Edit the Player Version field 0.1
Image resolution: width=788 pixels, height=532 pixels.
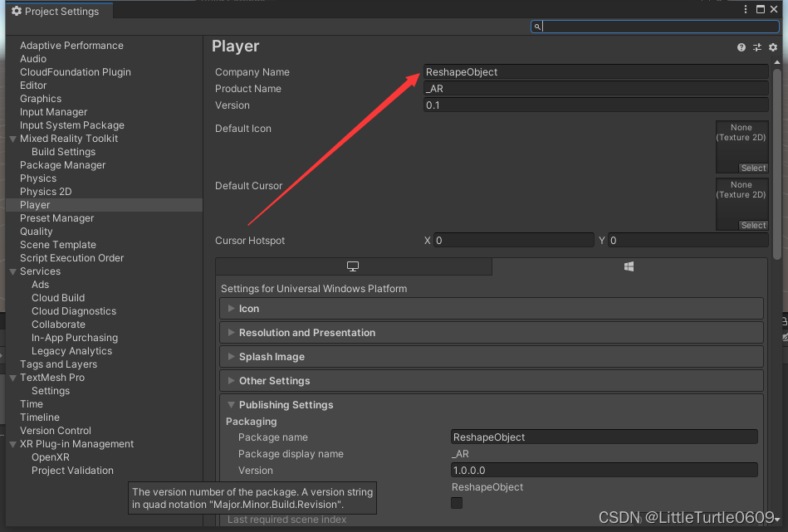(595, 105)
